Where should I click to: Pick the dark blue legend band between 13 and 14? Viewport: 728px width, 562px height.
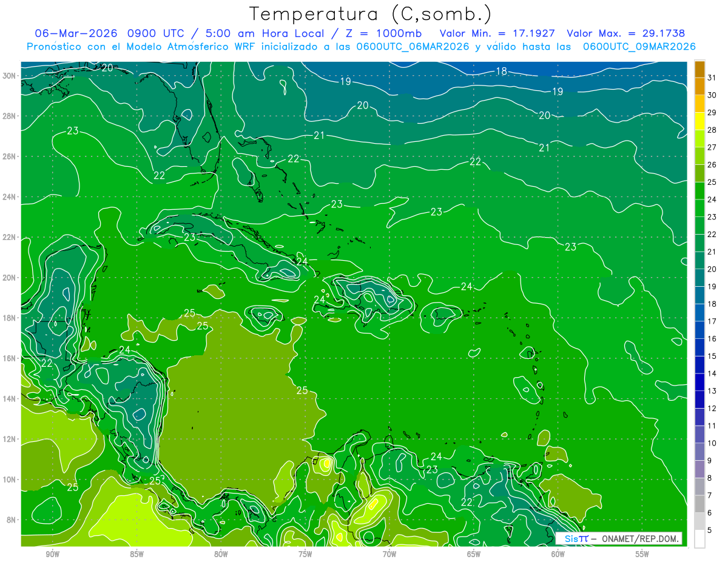pos(699,383)
